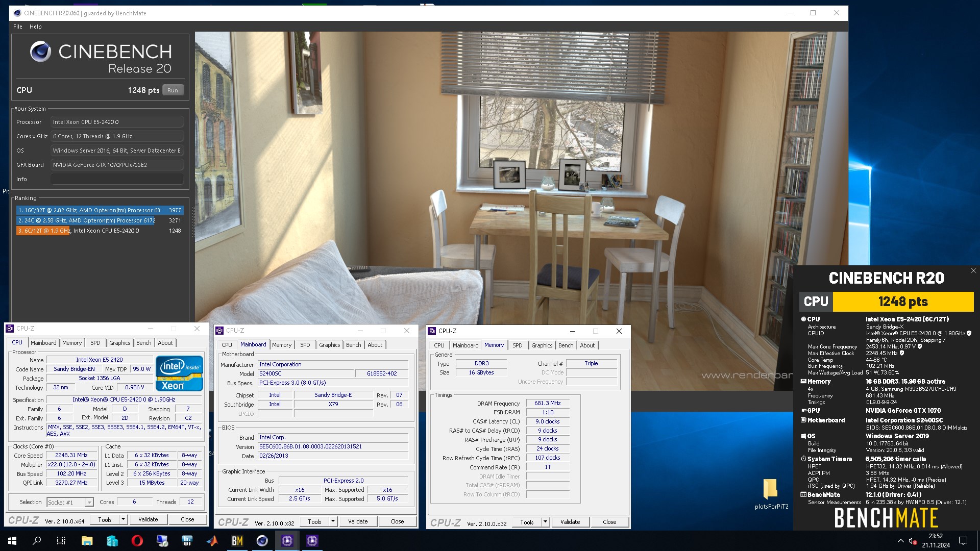The height and width of the screenshot is (551, 980).
Task: Click the muted volume tray icon
Action: point(913,541)
